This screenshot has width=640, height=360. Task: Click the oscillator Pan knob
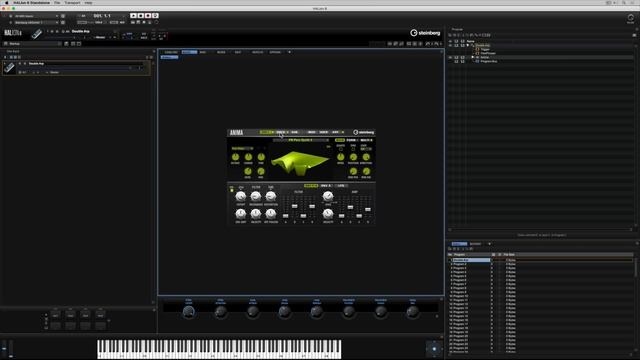click(x=261, y=171)
